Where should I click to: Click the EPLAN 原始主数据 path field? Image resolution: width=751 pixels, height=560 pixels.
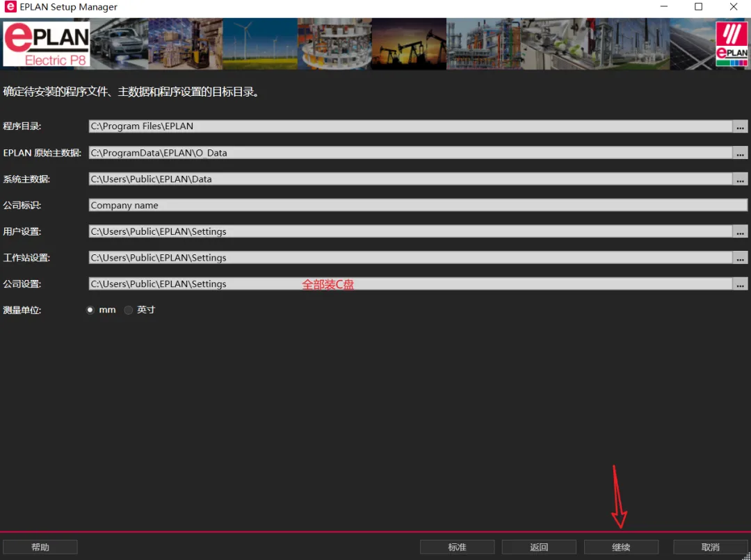[410, 153]
